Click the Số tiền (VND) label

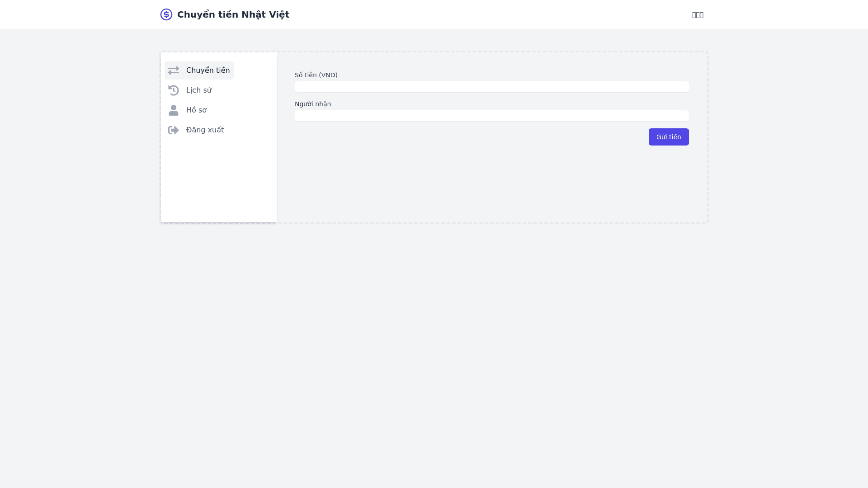point(316,75)
